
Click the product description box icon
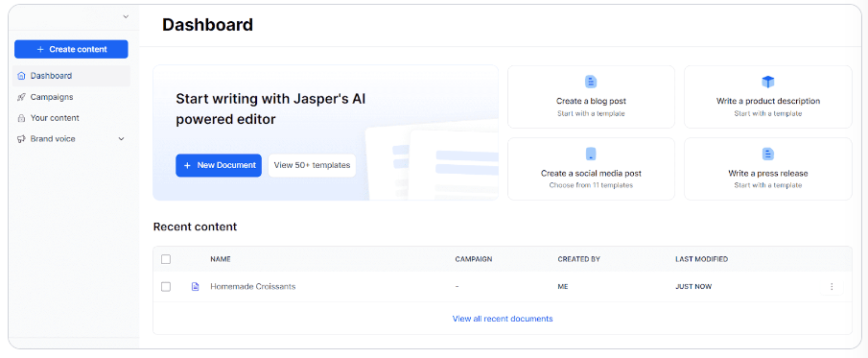point(768,82)
